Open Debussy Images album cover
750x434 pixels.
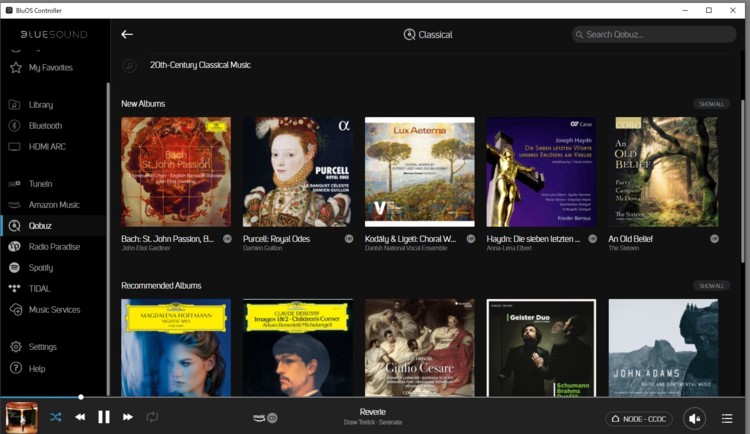[x=298, y=348]
